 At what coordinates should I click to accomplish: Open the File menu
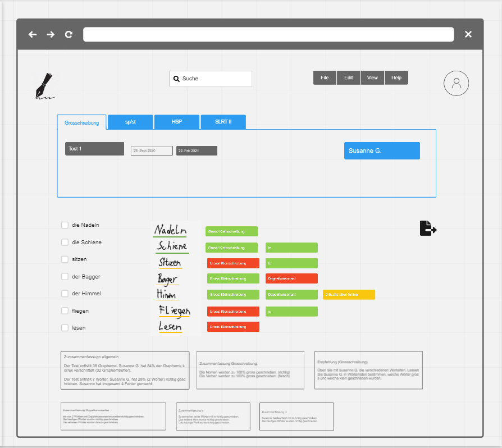325,78
